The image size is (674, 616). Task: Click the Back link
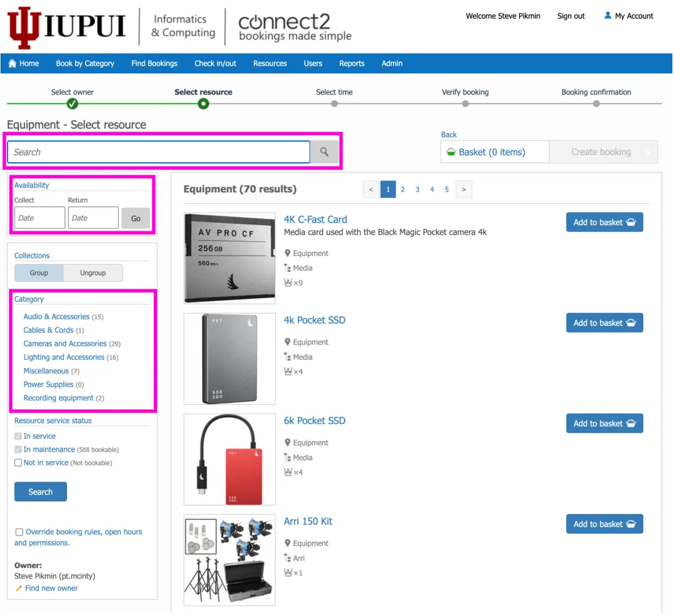[x=448, y=135]
